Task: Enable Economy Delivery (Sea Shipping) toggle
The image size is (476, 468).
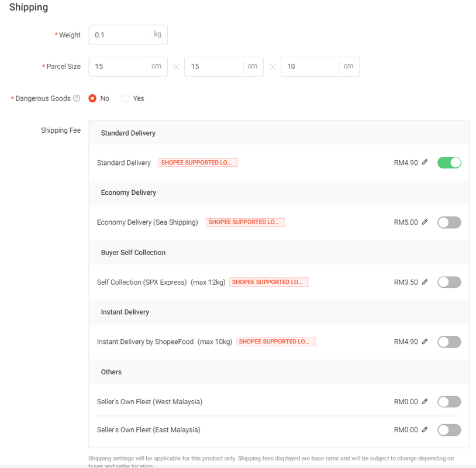Action: click(x=449, y=222)
